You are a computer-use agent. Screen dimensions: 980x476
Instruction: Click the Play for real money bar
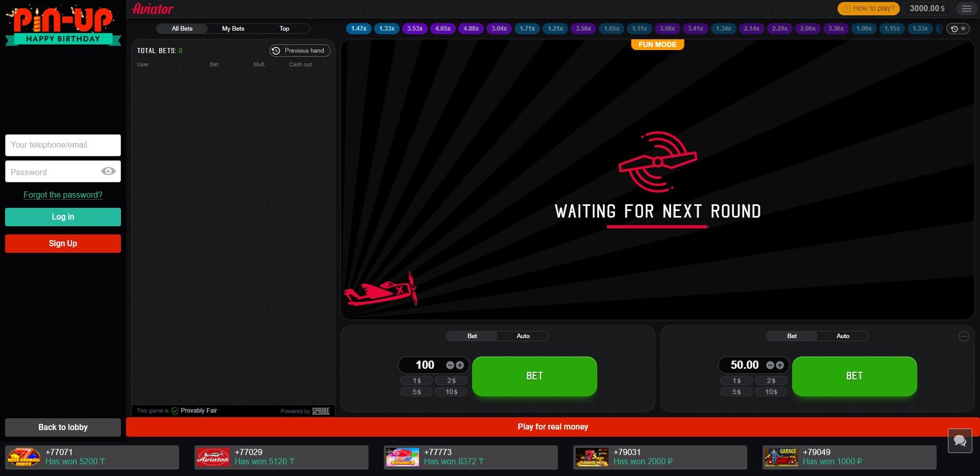(553, 427)
